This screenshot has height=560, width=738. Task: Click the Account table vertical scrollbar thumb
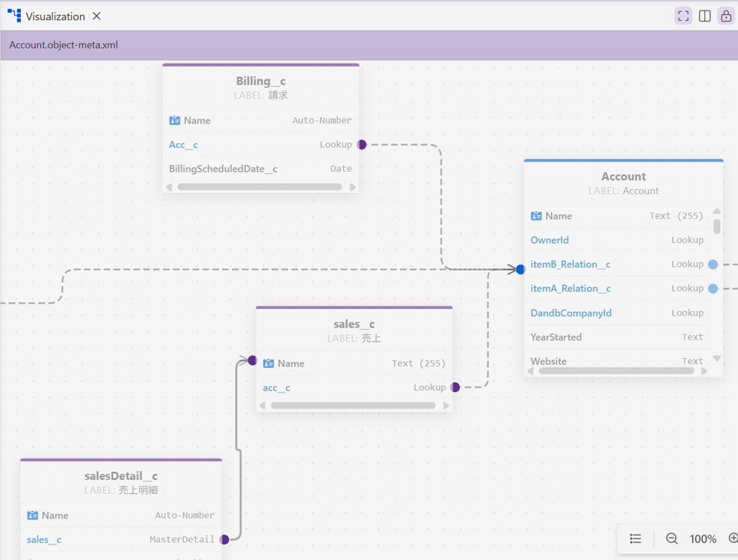click(x=717, y=227)
